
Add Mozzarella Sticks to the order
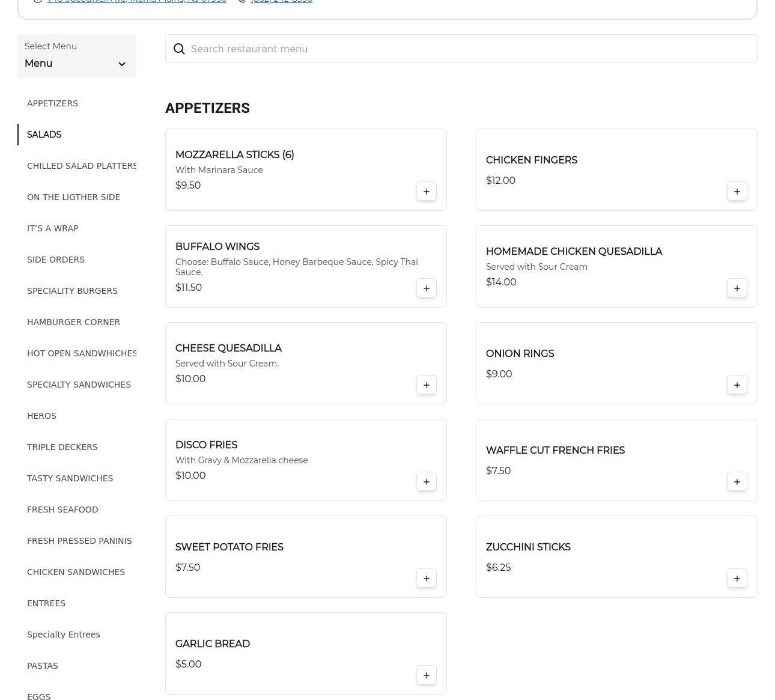pyautogui.click(x=426, y=192)
